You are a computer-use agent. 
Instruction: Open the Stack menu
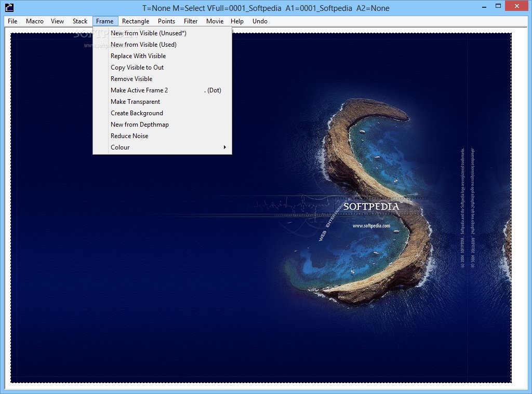[x=79, y=21]
